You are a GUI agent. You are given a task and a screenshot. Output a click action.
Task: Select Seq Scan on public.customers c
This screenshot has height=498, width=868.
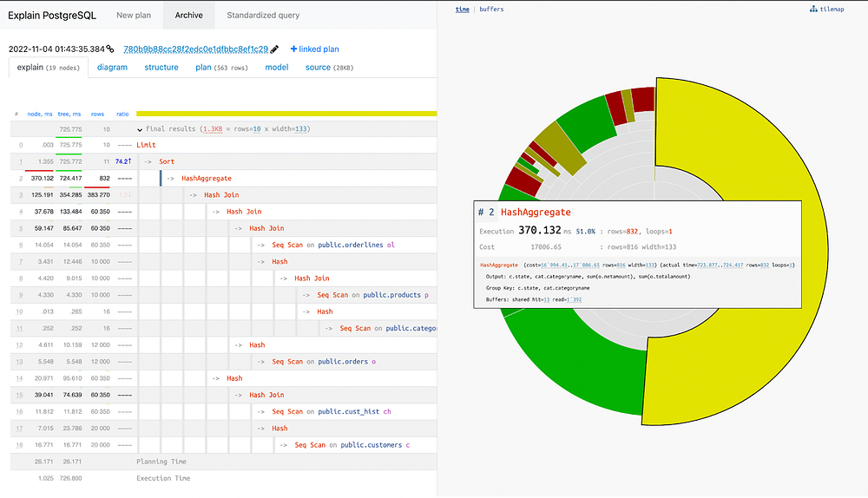point(352,445)
